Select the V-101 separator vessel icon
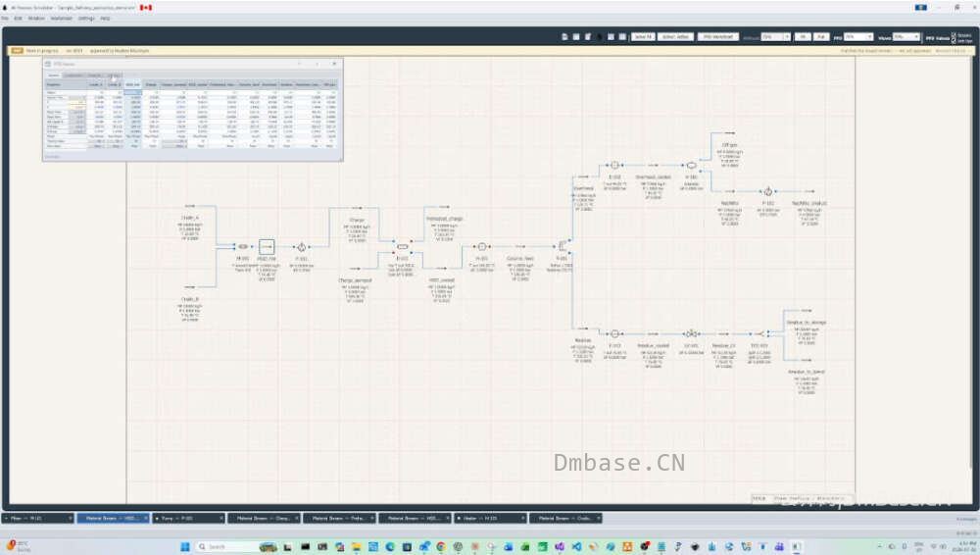 (x=691, y=165)
